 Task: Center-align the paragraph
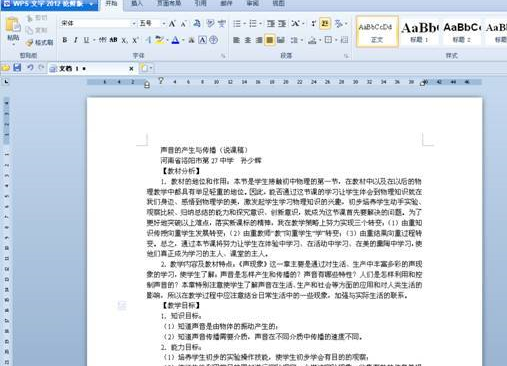(248, 40)
